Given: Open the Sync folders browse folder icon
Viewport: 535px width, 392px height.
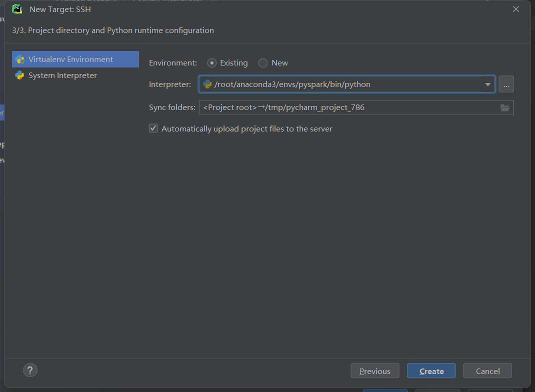Looking at the screenshot, I should pos(505,108).
